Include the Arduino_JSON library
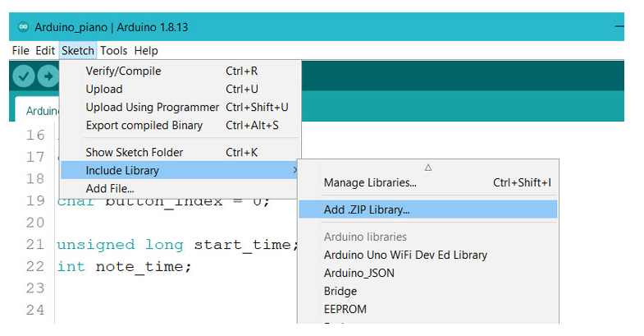The image size is (644, 336). (359, 274)
